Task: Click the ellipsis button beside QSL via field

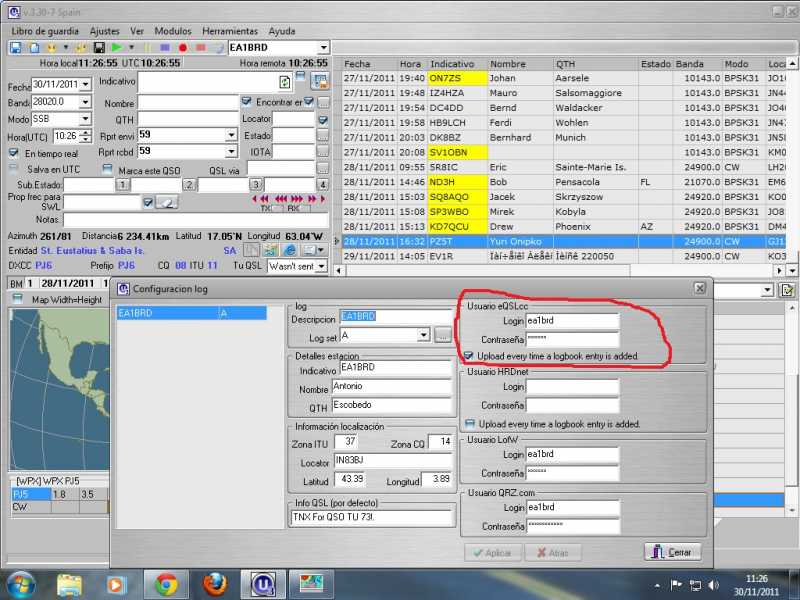Action: pos(322,168)
